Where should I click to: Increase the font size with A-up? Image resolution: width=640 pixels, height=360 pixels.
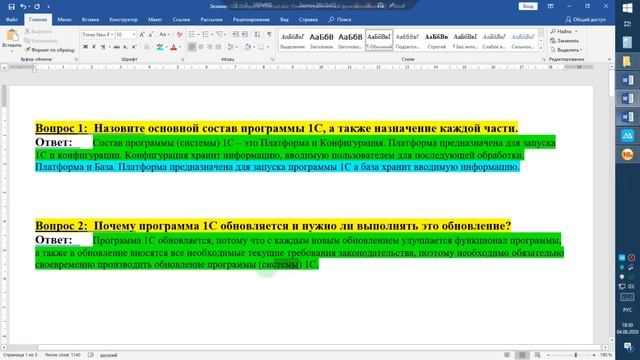tap(142, 35)
